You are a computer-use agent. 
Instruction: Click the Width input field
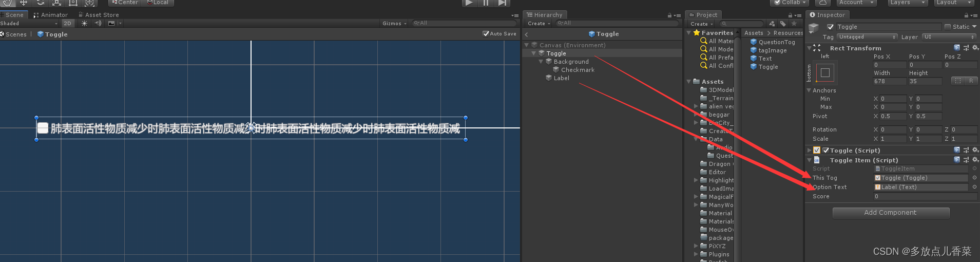point(889,81)
